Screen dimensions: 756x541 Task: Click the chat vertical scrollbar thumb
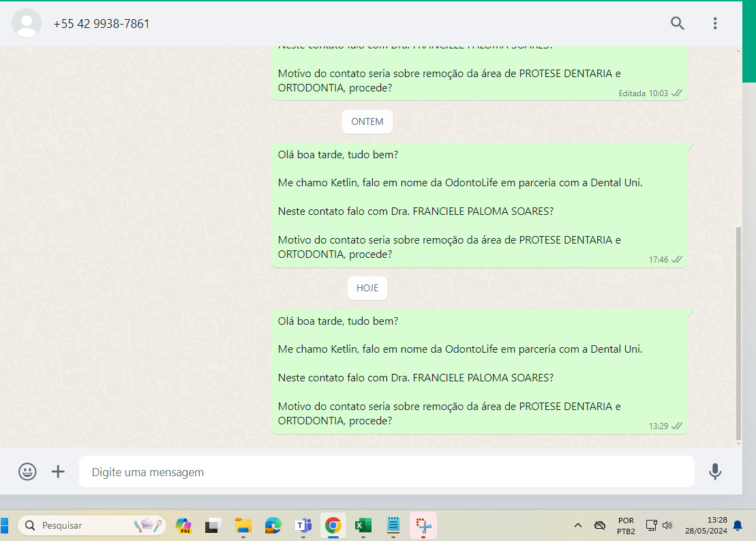point(739,333)
